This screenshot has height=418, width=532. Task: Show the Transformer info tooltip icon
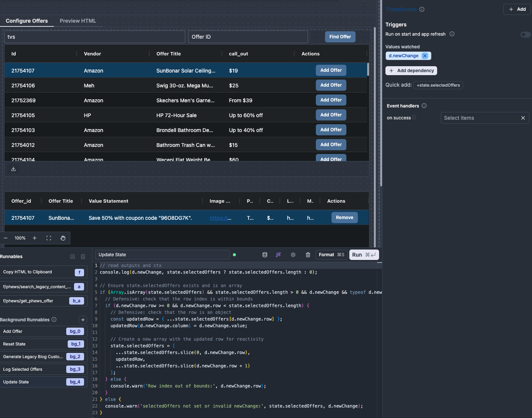click(x=422, y=9)
